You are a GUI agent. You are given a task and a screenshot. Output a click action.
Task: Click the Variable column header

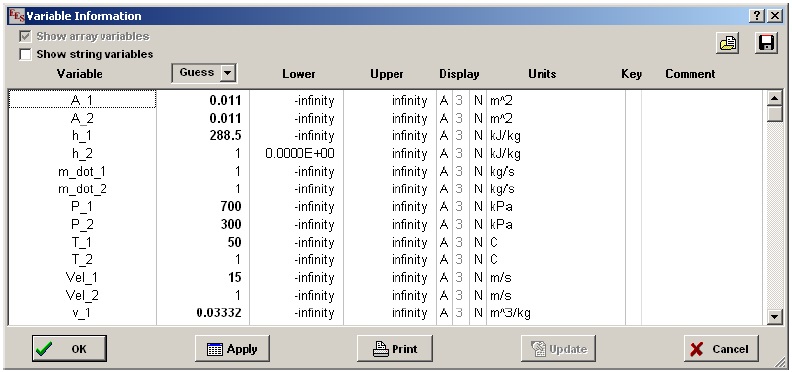click(x=79, y=74)
